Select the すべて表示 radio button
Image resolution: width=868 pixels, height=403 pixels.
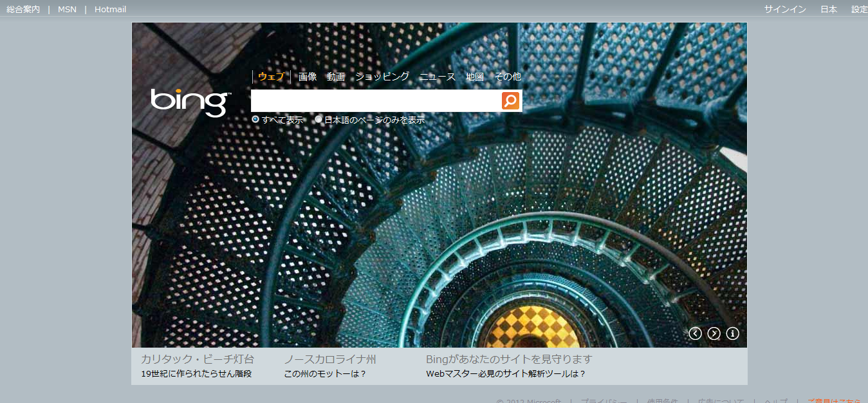[255, 119]
